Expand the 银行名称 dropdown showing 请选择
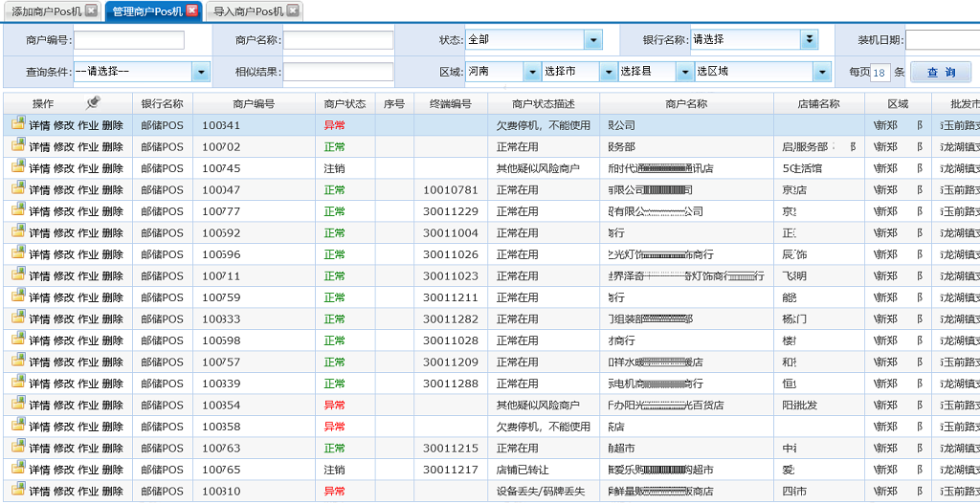The image size is (980, 504). pos(810,40)
